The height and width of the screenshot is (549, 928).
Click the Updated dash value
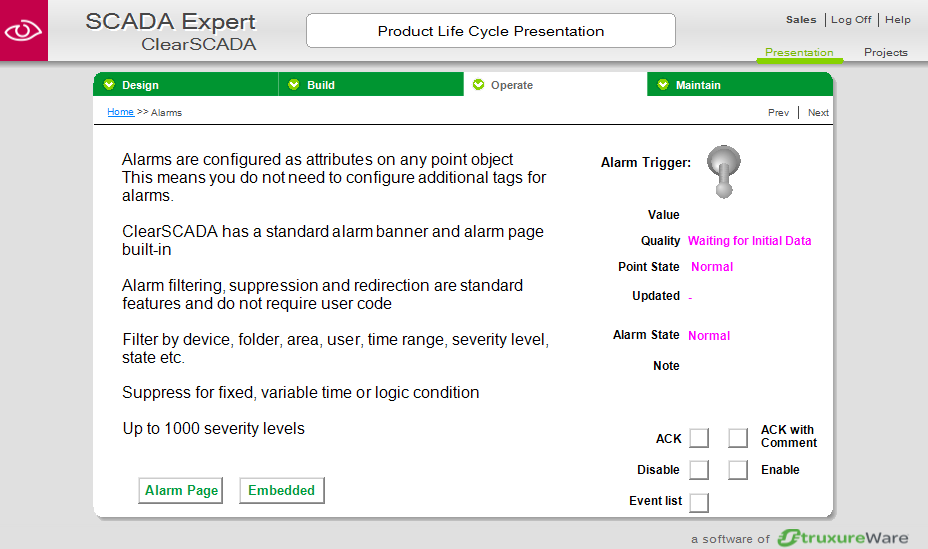tap(690, 297)
